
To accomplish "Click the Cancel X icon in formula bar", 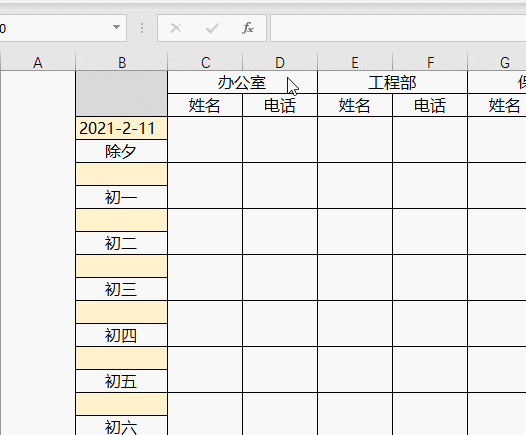I will [176, 28].
